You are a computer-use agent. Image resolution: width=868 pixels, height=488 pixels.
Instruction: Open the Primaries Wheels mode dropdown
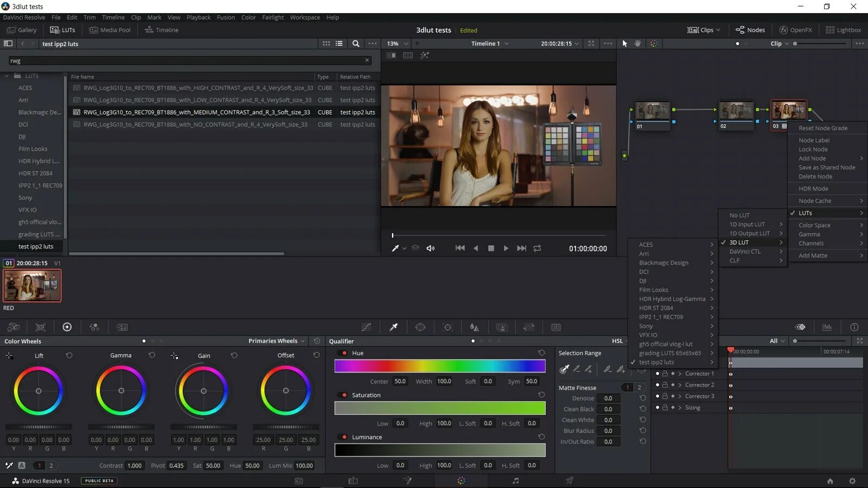click(277, 341)
